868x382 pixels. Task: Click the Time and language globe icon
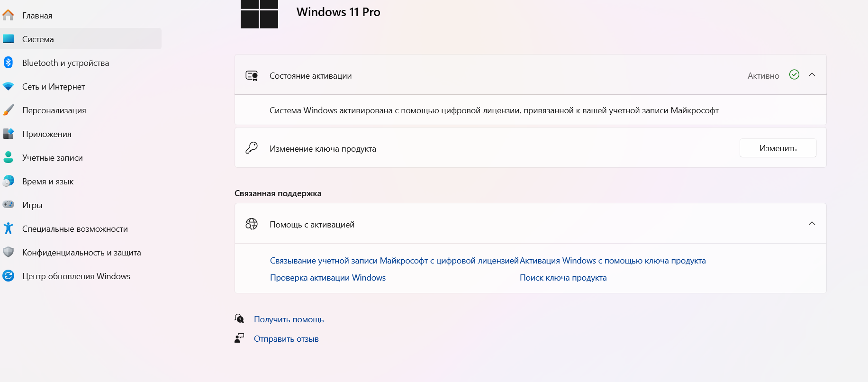[x=8, y=181]
